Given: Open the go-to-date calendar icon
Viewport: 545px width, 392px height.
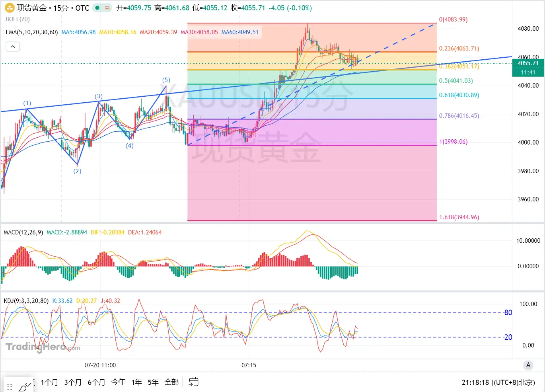Looking at the screenshot, I should tap(193, 382).
